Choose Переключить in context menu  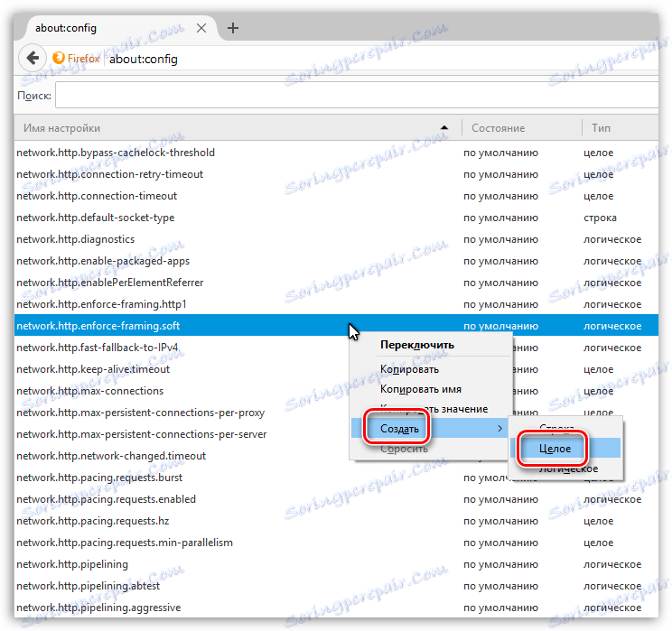click(x=431, y=345)
